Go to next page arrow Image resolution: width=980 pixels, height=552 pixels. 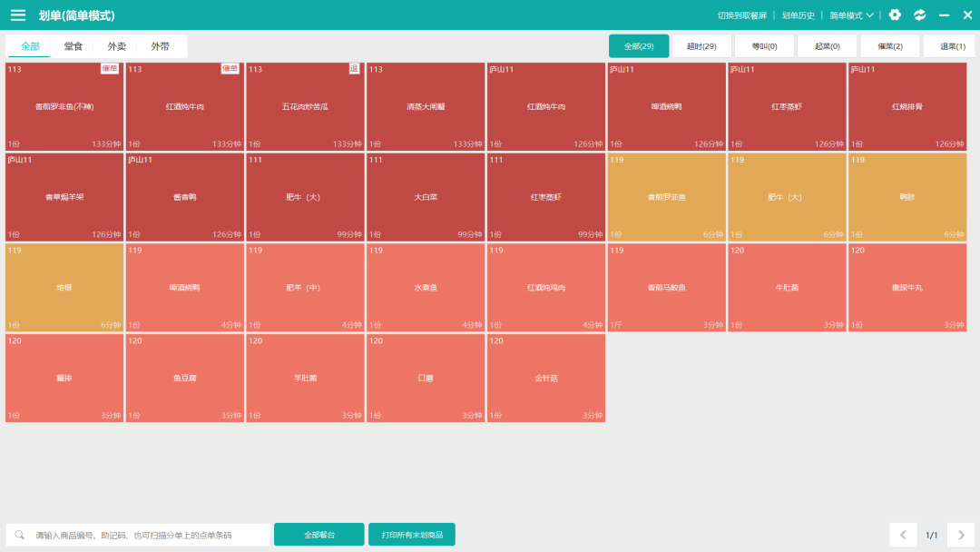960,535
